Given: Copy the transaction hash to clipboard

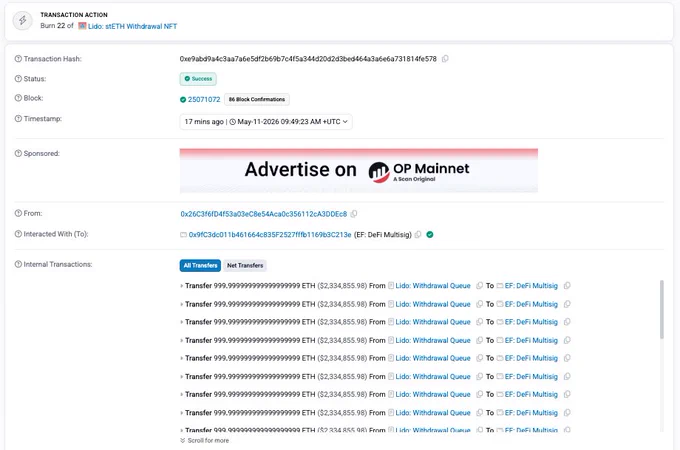Looking at the screenshot, I should tap(445, 59).
